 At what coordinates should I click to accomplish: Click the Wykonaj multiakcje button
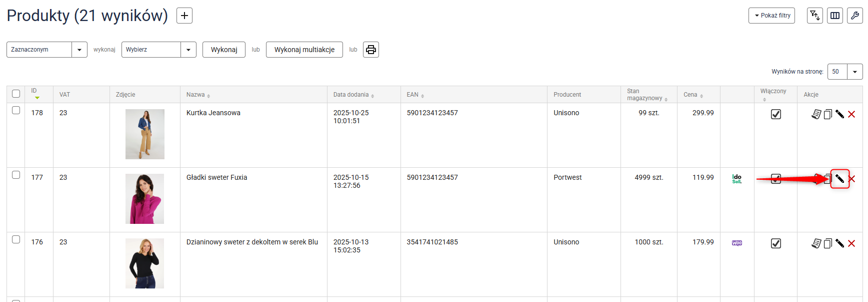(x=304, y=50)
